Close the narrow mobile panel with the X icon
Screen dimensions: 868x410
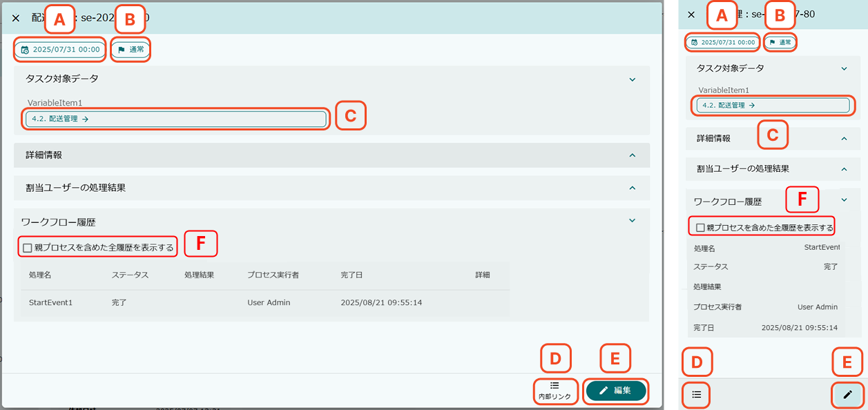click(x=691, y=14)
